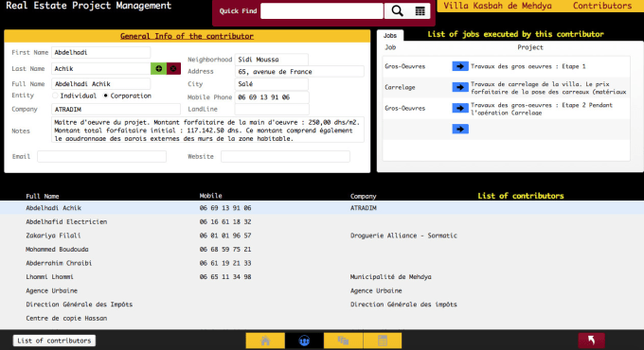This screenshot has width=644, height=350.
Task: Go to the Home icon in bottom navigation
Action: pyautogui.click(x=265, y=341)
